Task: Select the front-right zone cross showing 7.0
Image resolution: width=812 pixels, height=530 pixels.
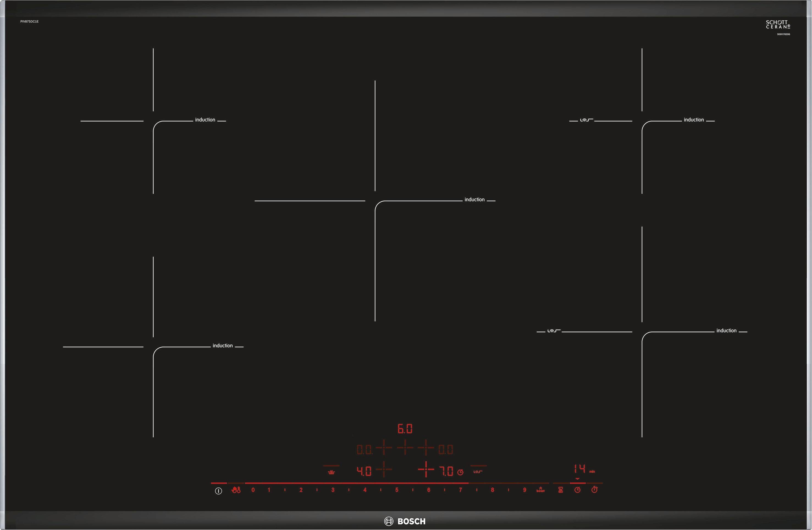Action: (426, 469)
